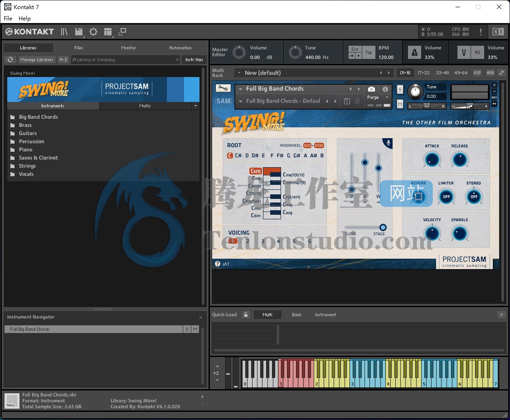Click the save snapshot icon
Viewport: 510px width, 420px height.
point(347,101)
